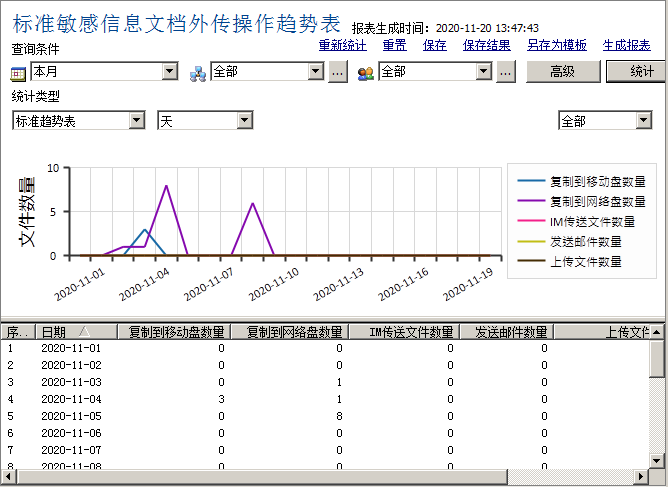Click the 保存结果 link

coord(487,45)
